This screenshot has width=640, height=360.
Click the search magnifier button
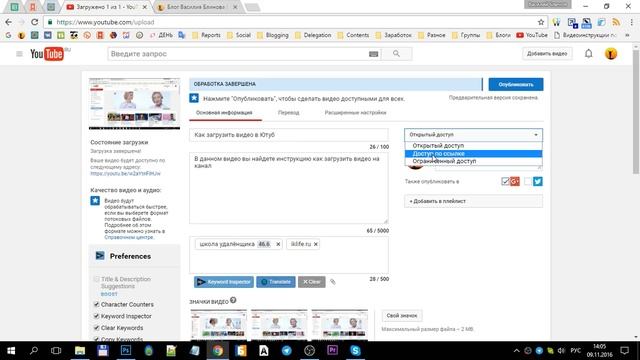396,54
